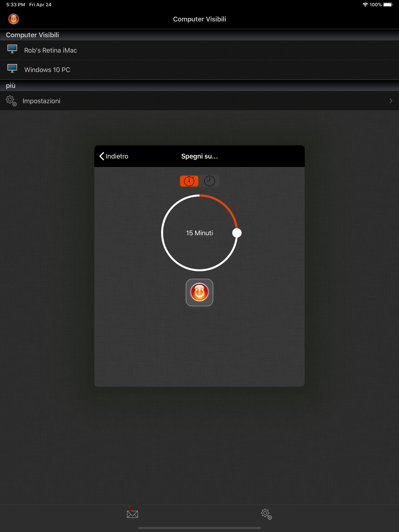Tap the red power icon in header
Screen dimensions: 399x532
[x=13, y=19]
